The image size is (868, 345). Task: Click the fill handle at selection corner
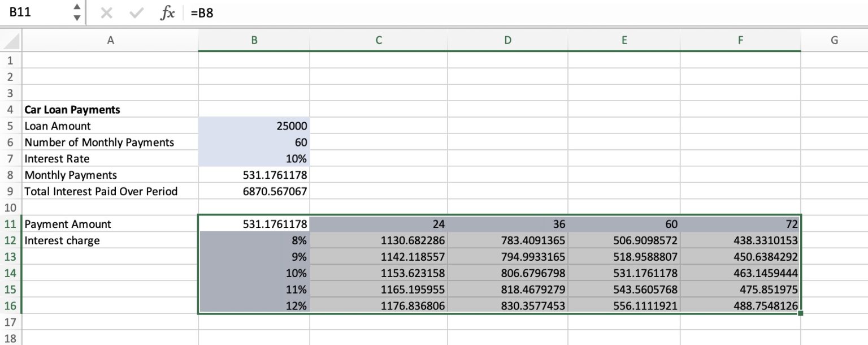click(x=800, y=313)
